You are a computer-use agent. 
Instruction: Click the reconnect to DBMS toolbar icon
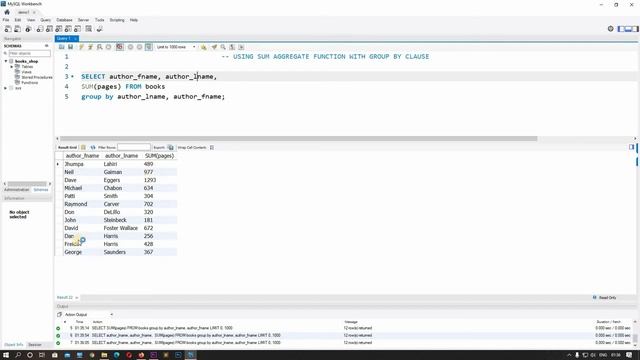[x=99, y=29]
